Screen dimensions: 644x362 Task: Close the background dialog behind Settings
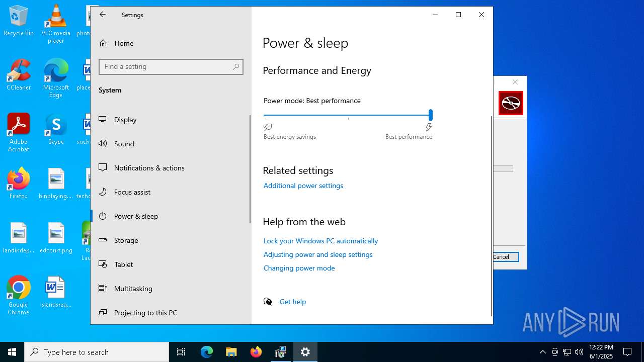click(x=515, y=82)
